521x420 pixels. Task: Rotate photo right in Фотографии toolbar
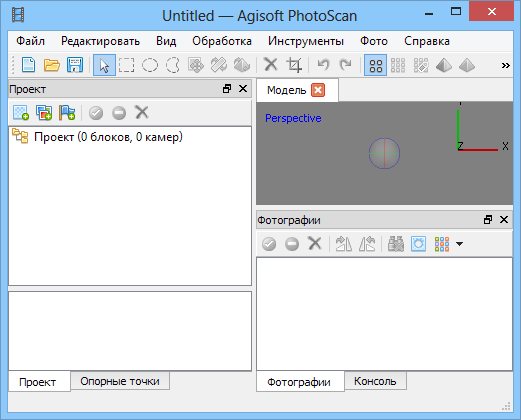[x=344, y=244]
